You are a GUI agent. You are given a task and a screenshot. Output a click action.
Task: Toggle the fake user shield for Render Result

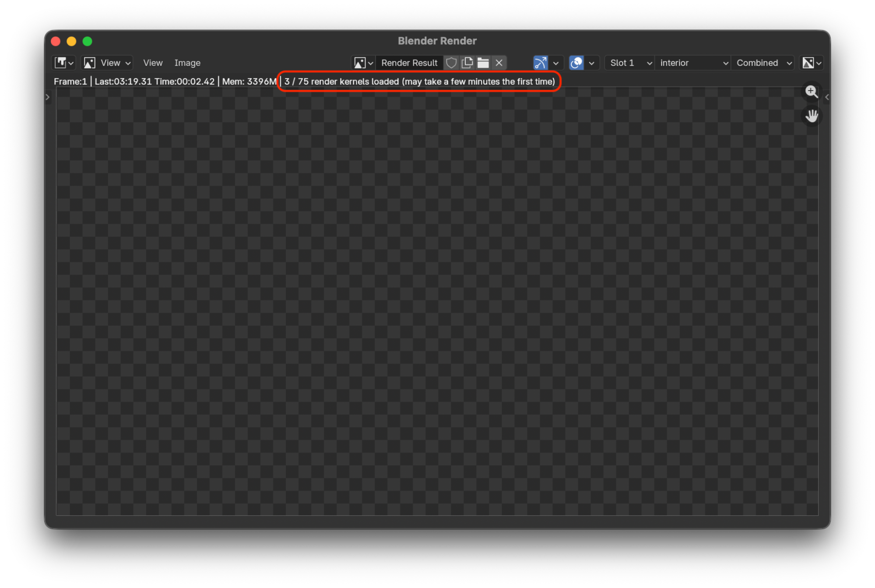coord(451,63)
